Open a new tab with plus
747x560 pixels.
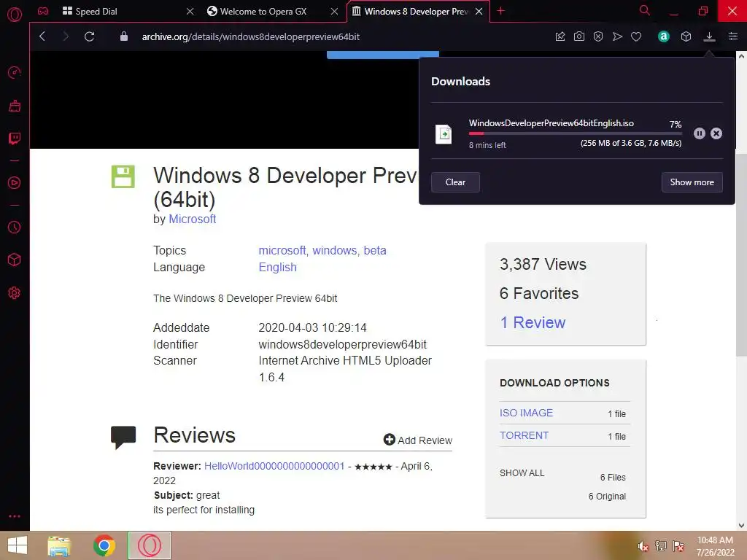pyautogui.click(x=500, y=11)
